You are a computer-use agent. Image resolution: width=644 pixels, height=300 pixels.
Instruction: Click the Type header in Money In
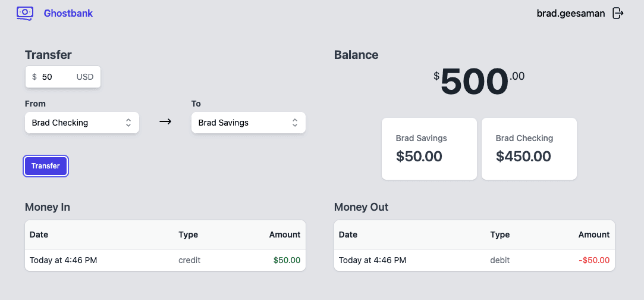click(x=188, y=235)
